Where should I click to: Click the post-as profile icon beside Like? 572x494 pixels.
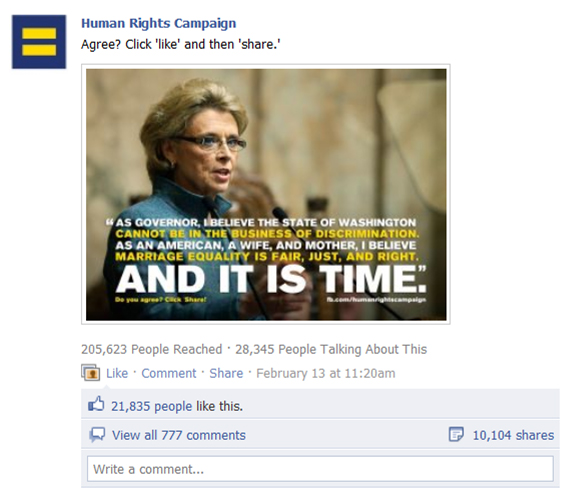pyautogui.click(x=90, y=373)
